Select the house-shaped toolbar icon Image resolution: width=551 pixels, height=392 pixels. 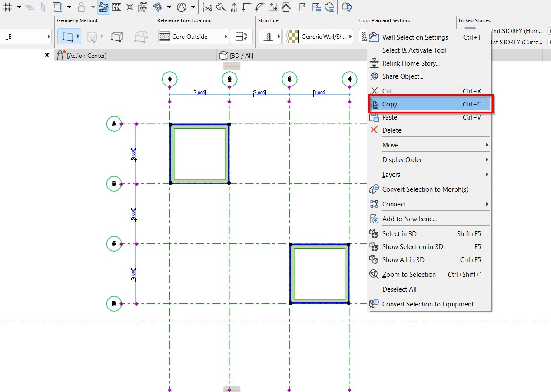point(286,7)
